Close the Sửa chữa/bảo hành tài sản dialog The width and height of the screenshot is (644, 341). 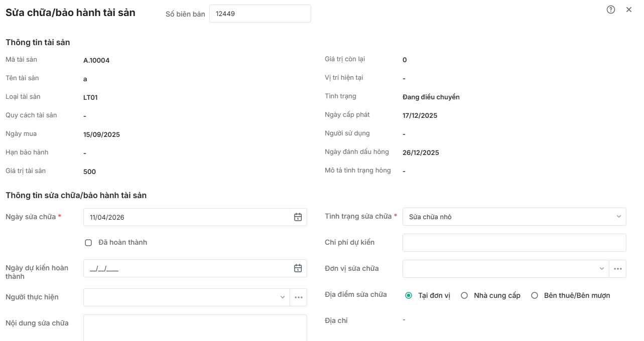click(629, 10)
